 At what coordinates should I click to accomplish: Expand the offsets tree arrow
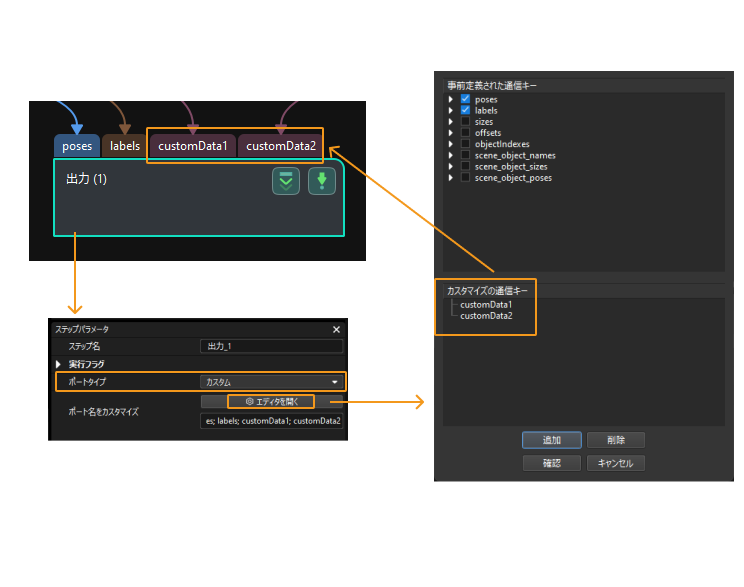(451, 132)
